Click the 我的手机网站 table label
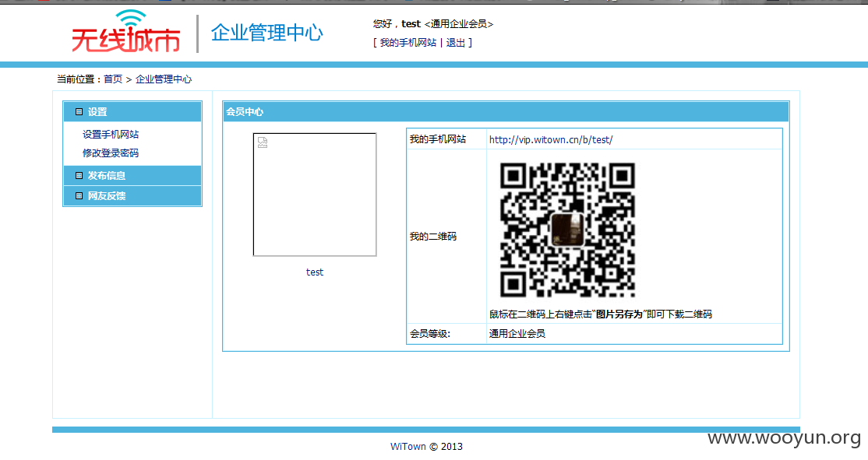 (438, 139)
